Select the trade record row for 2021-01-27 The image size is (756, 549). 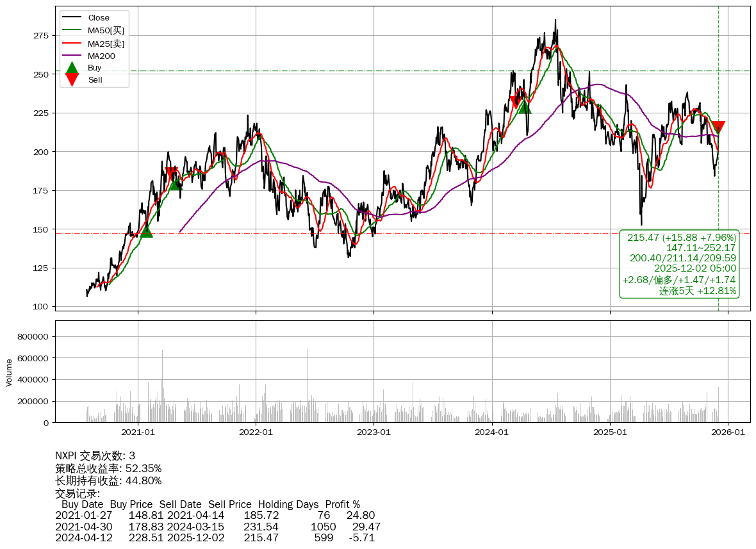tap(215, 515)
